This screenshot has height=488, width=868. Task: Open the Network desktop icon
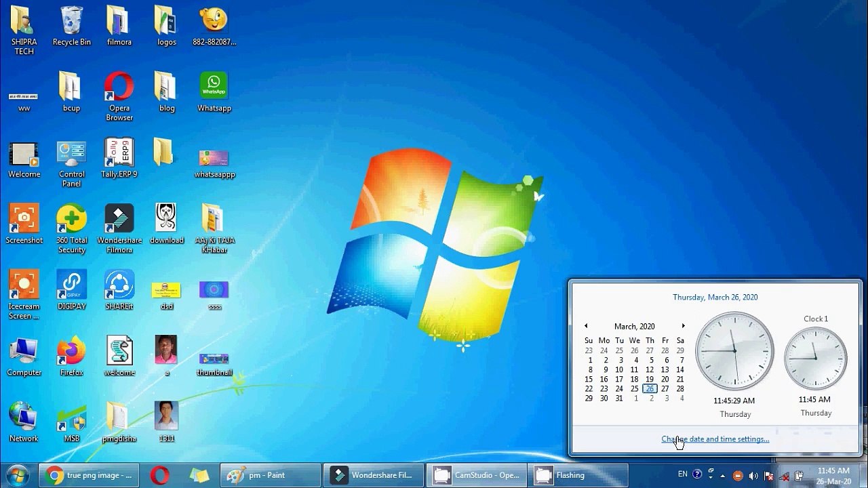(x=24, y=422)
